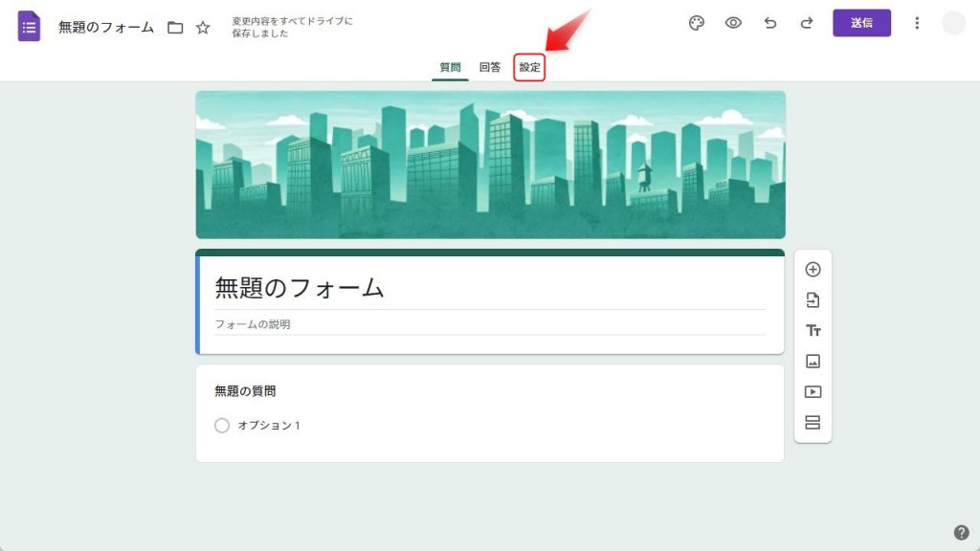Add a new section
The height and width of the screenshot is (551, 980).
pos(813,422)
